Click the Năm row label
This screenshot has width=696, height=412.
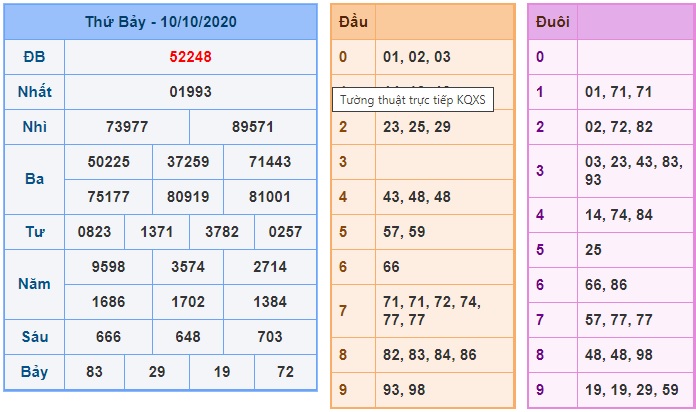35,284
